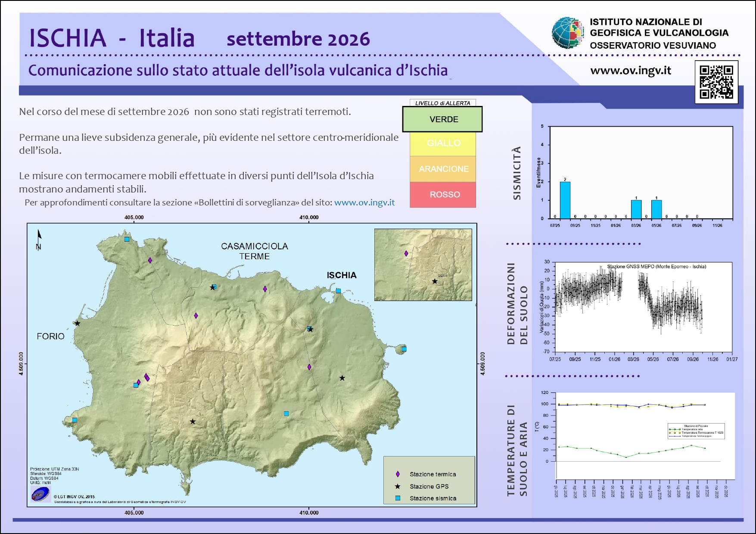Click the SERR star in the inset map
Screen dimensions: 756x534
(435, 281)
